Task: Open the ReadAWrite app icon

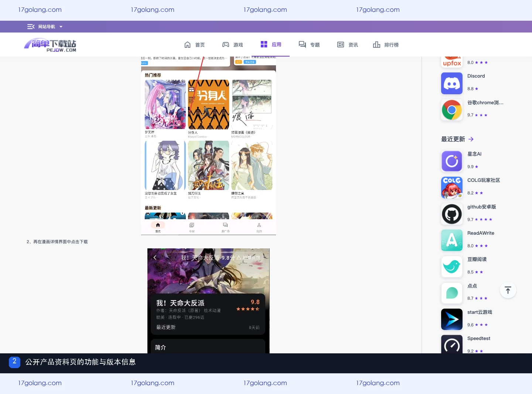Action: pyautogui.click(x=451, y=240)
